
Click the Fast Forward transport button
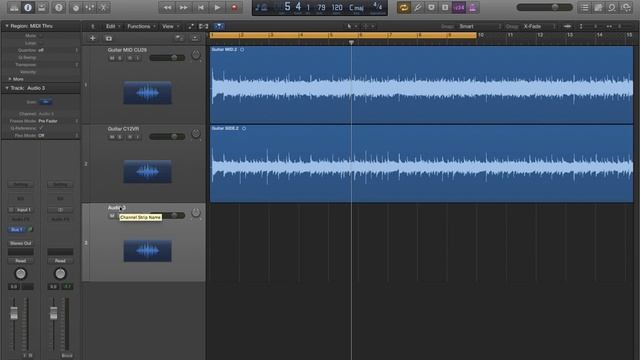click(184, 7)
